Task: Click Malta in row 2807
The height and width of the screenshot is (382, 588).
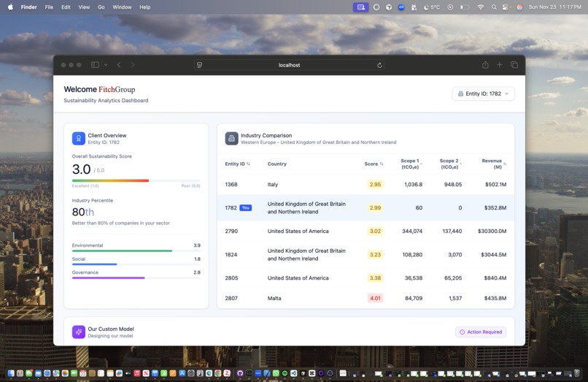Action: (x=274, y=298)
